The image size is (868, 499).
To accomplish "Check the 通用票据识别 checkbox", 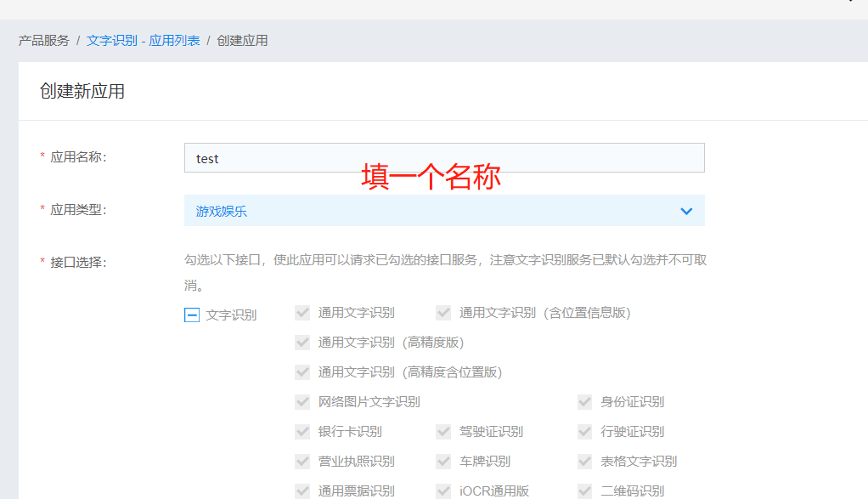I will (x=302, y=490).
